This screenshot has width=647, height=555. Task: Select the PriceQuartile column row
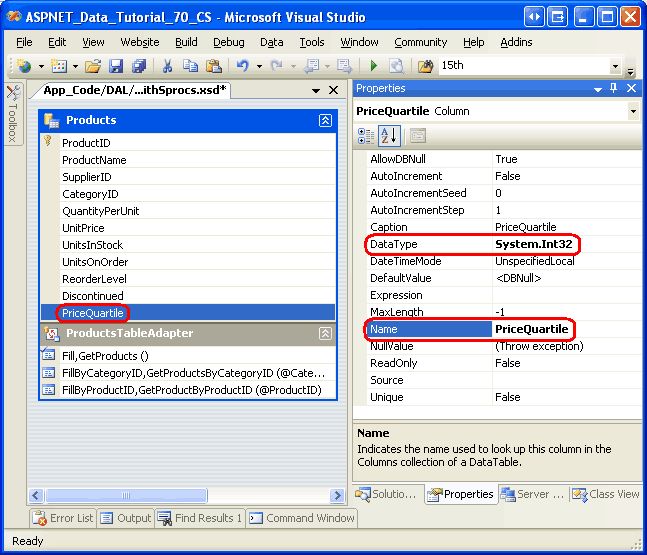pos(188,313)
